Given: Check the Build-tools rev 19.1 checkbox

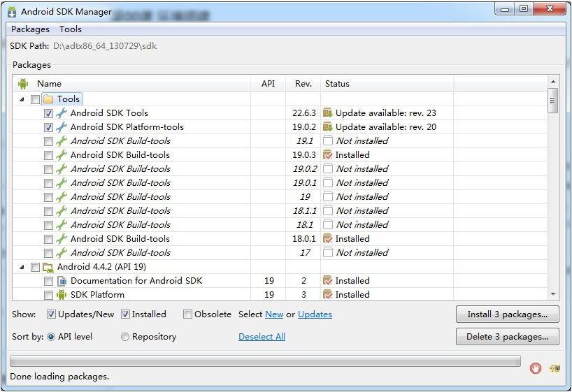Looking at the screenshot, I should [x=48, y=141].
